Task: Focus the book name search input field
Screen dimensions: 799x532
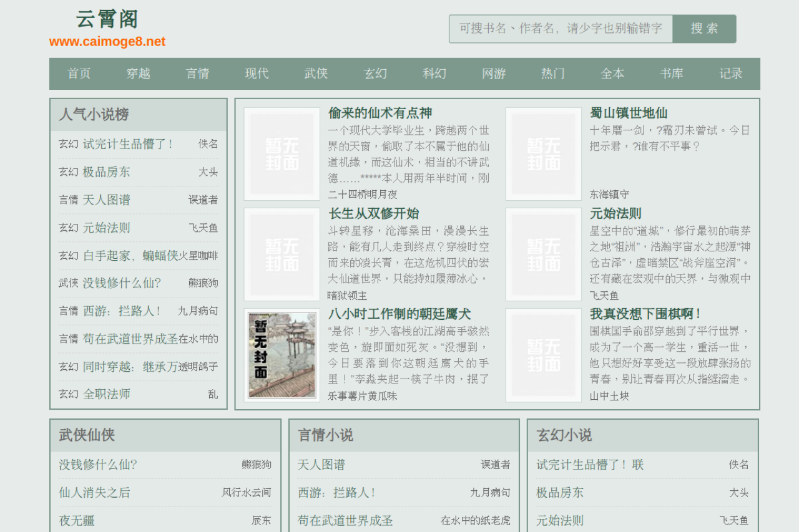Action: click(x=561, y=29)
